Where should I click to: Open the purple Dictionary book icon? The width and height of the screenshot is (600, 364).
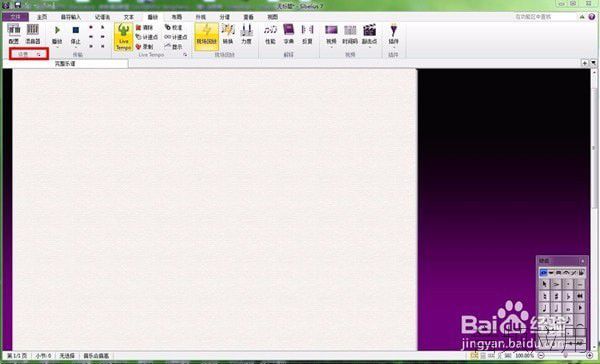(289, 34)
